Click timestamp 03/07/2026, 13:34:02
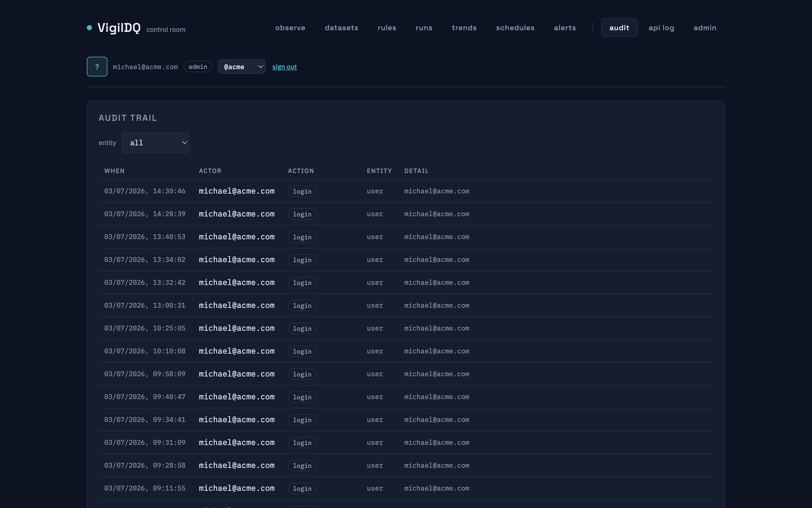The image size is (812, 508). [145, 260]
